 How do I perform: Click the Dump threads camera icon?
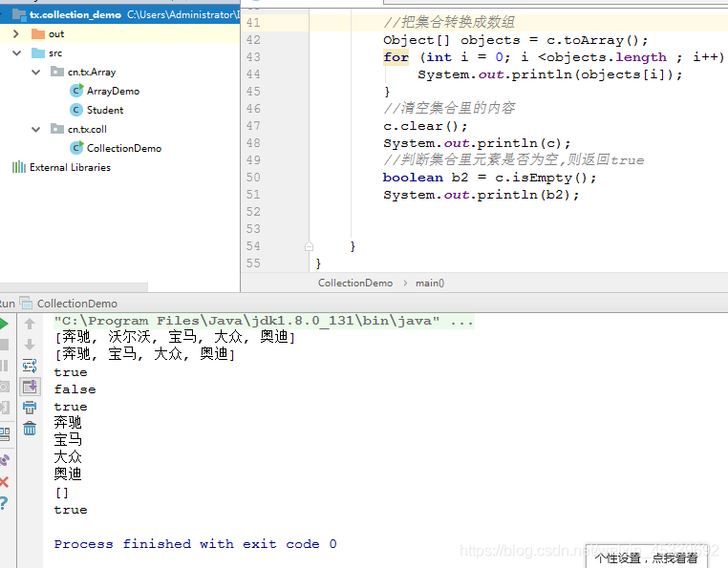point(4,387)
